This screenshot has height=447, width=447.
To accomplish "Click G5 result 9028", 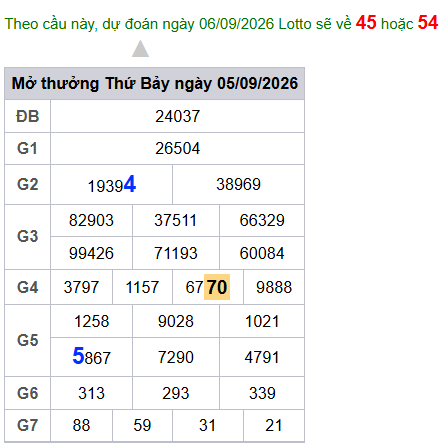I will pos(176,321).
